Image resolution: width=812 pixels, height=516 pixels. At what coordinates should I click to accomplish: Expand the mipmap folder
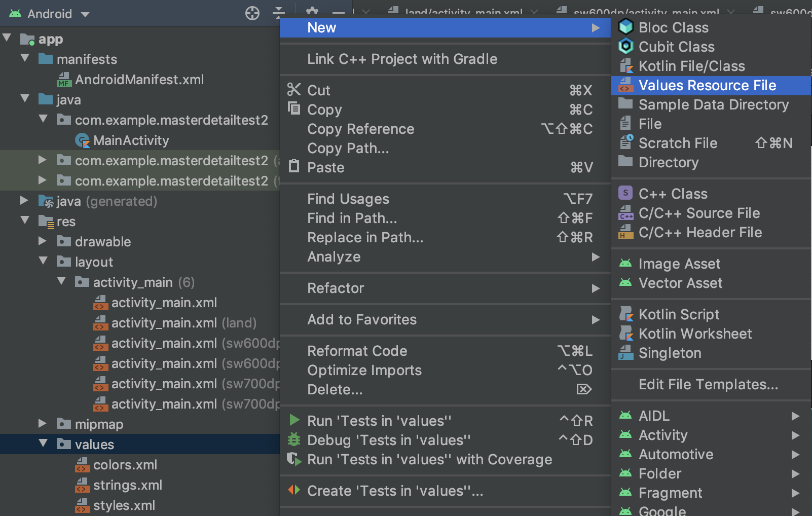tap(43, 423)
